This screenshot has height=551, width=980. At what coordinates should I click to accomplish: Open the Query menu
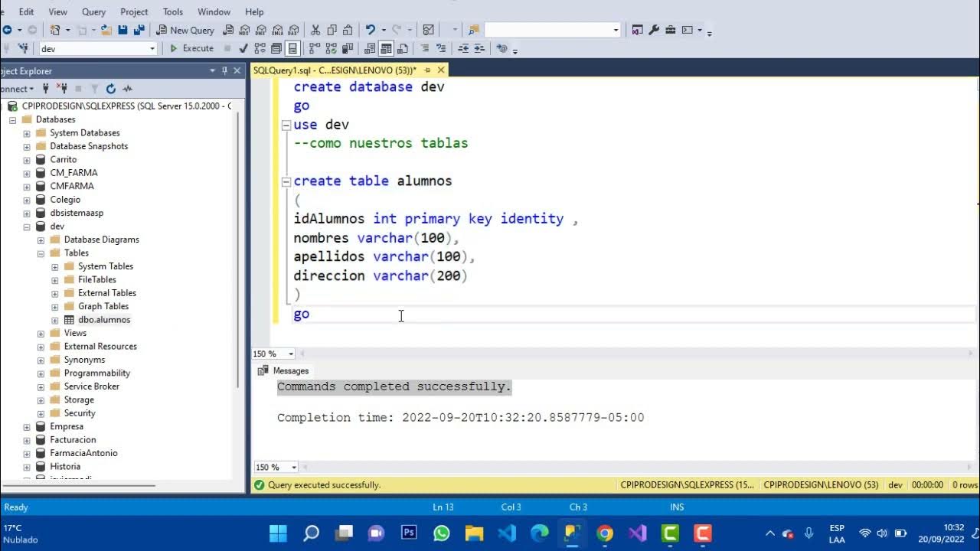[x=93, y=11]
